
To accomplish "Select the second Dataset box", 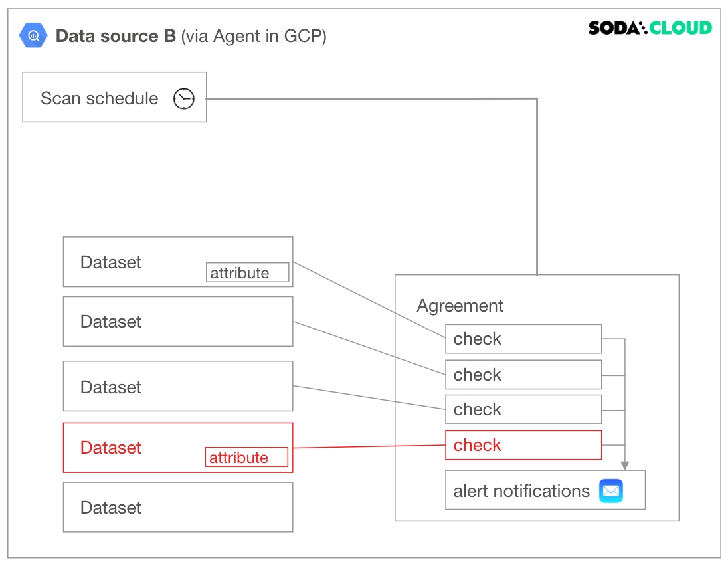I will [177, 322].
